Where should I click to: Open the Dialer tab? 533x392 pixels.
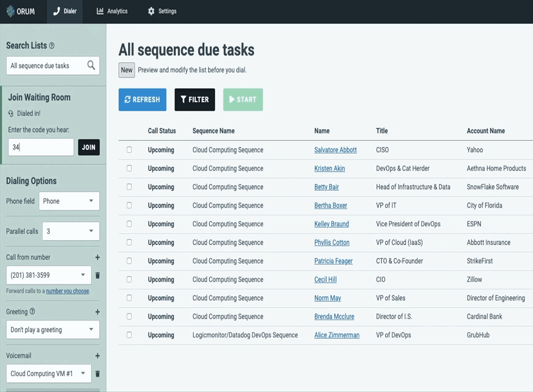point(65,11)
